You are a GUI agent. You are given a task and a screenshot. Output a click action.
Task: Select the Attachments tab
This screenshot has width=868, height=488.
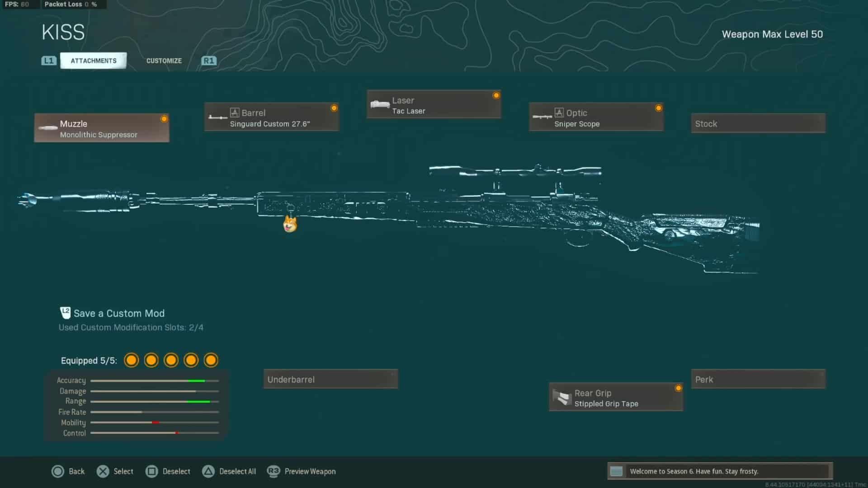pyautogui.click(x=93, y=61)
